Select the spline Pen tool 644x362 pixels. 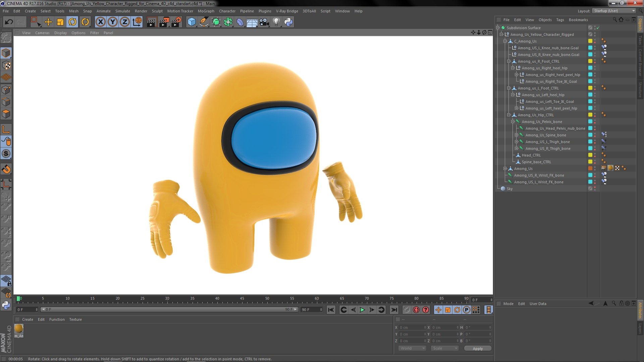tap(204, 22)
